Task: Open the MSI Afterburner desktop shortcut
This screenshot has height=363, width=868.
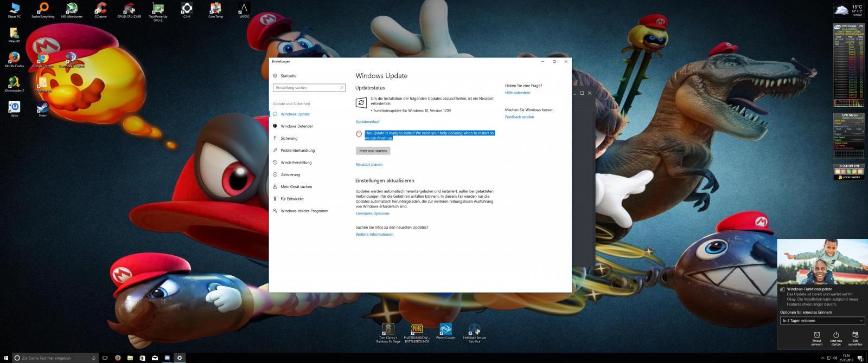Action: coord(71,10)
